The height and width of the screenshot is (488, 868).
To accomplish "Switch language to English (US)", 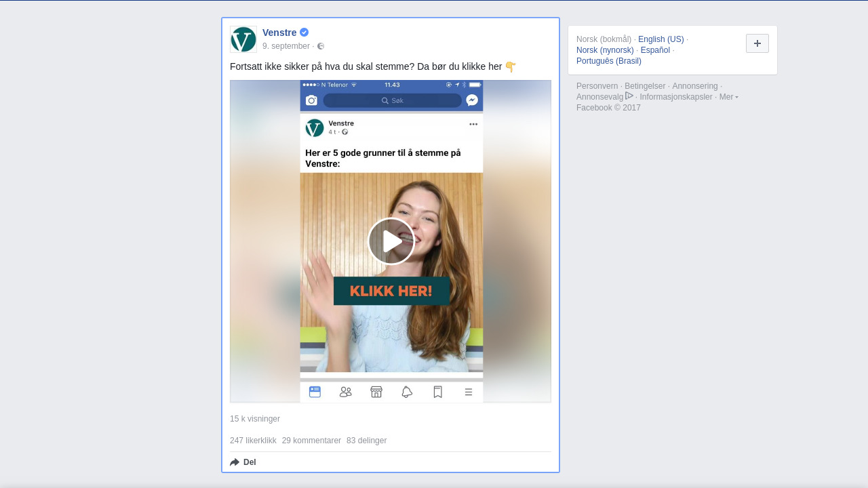I will pos(660,39).
